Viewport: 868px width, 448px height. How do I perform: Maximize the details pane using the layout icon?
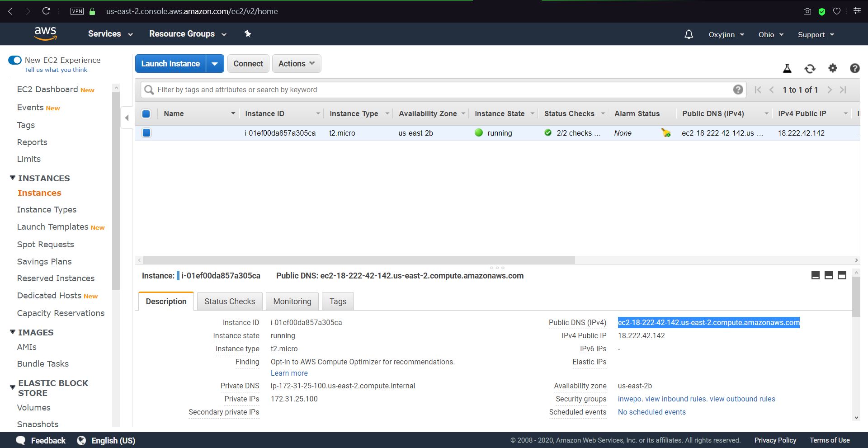[842, 275]
